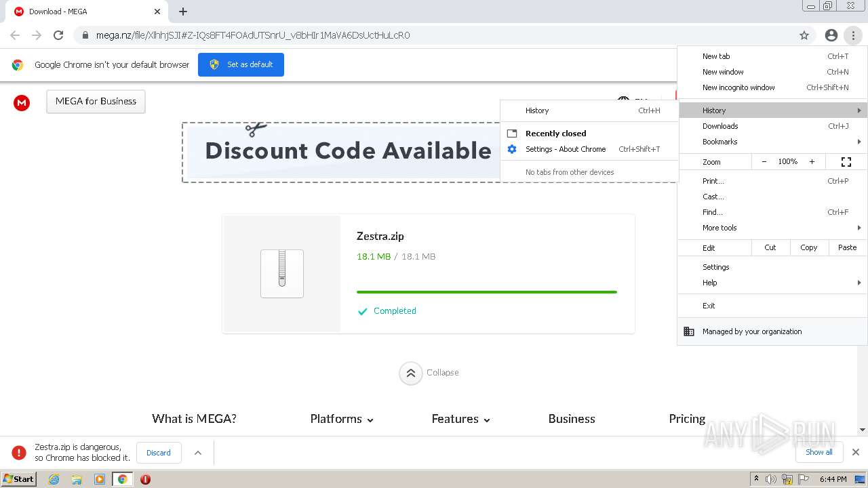Select New window menu item
868x488 pixels.
tap(772, 72)
